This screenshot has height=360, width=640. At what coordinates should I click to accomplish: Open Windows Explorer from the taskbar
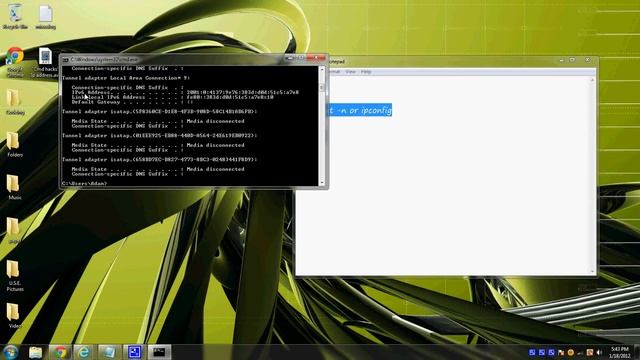pos(36,352)
